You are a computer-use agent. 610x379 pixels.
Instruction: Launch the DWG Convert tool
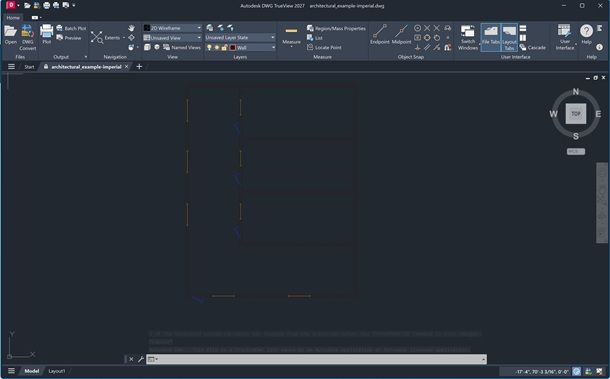tap(27, 37)
